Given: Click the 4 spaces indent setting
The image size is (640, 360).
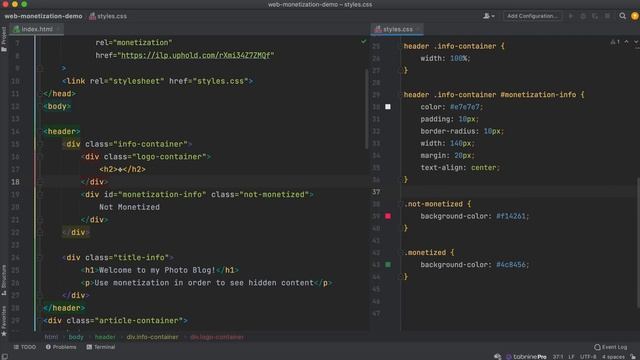Looking at the screenshot, I should (x=613, y=357).
